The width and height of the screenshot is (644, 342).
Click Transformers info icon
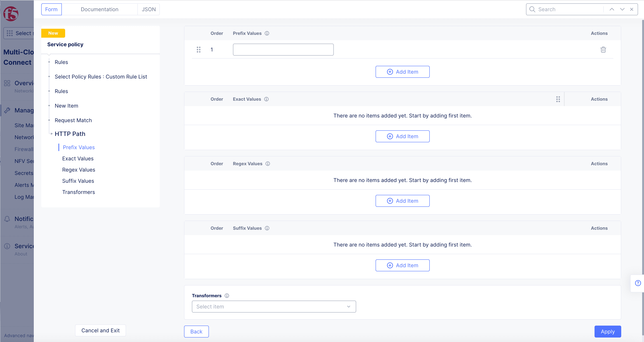pos(227,296)
